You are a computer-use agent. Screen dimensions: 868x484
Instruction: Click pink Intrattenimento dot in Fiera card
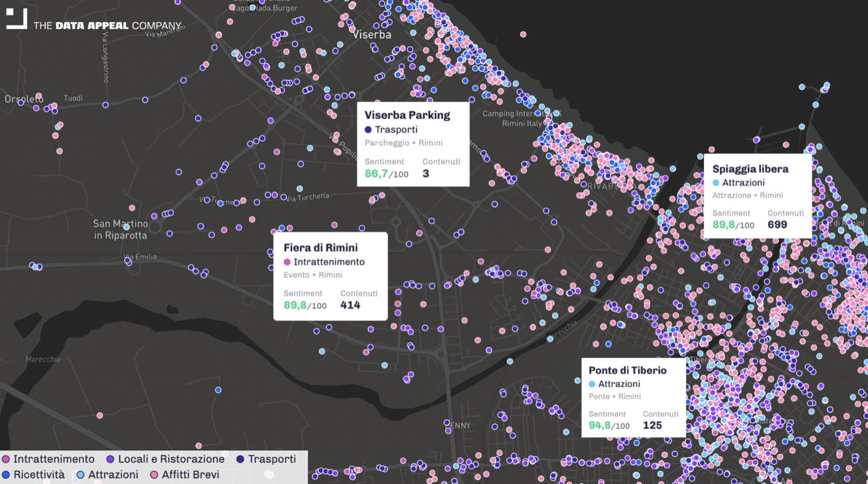click(x=287, y=263)
